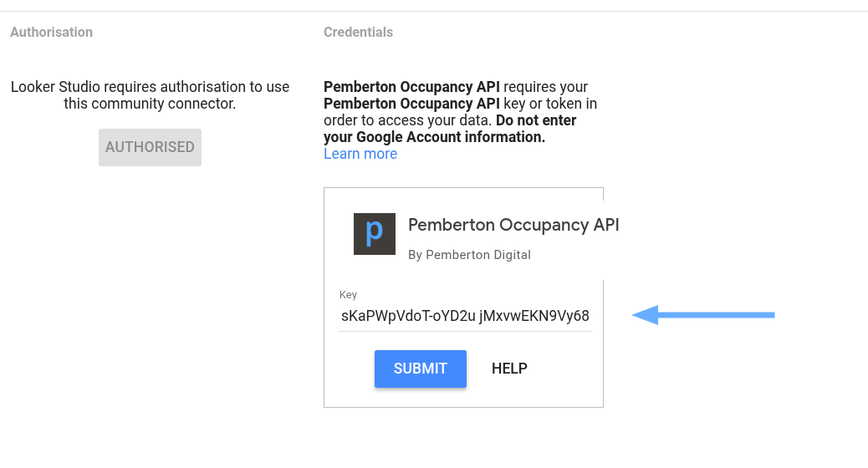Click the Looker Studio requires authorisation text
This screenshot has height=468, width=868.
(x=150, y=87)
